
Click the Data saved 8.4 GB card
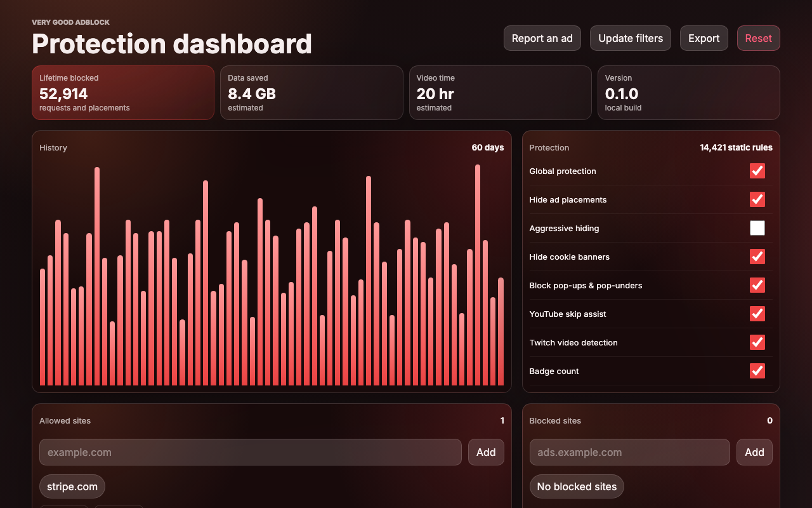(311, 93)
